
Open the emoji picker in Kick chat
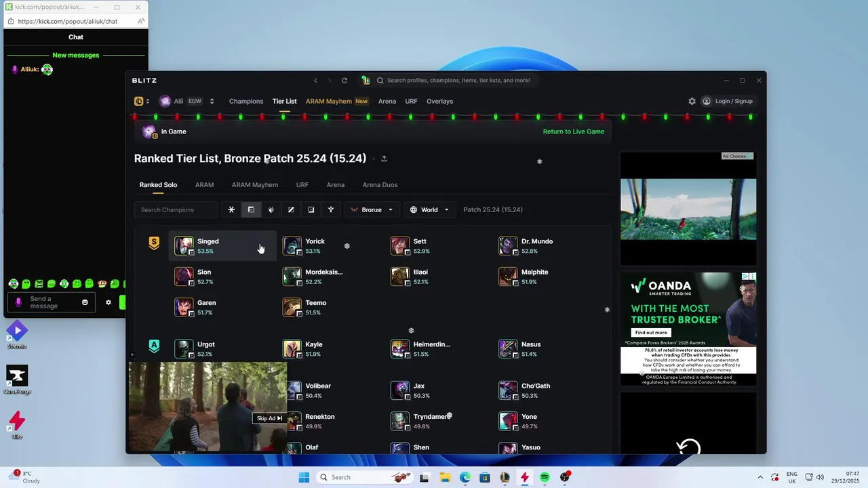tap(85, 302)
